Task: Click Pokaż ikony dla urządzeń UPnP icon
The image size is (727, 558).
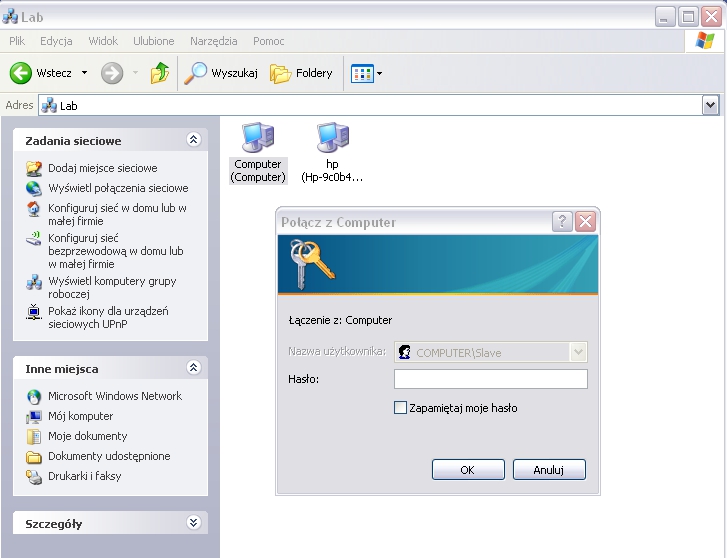Action: pos(34,312)
